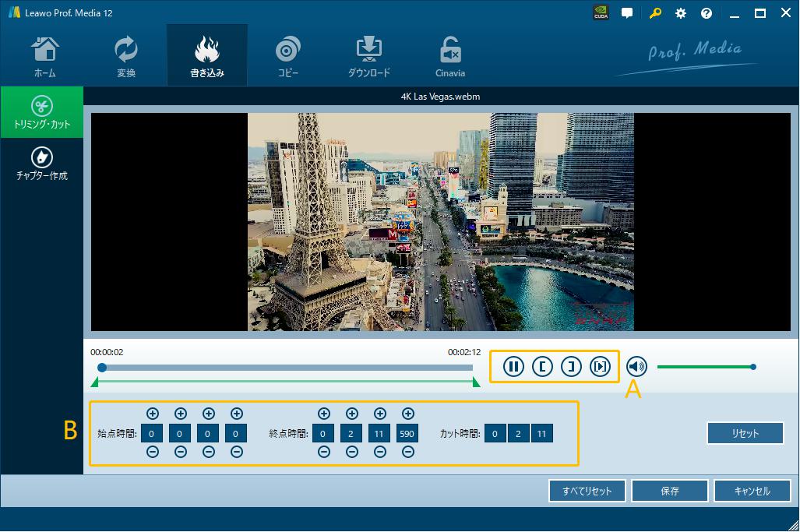Increase end time milliseconds above 590

coord(408,414)
